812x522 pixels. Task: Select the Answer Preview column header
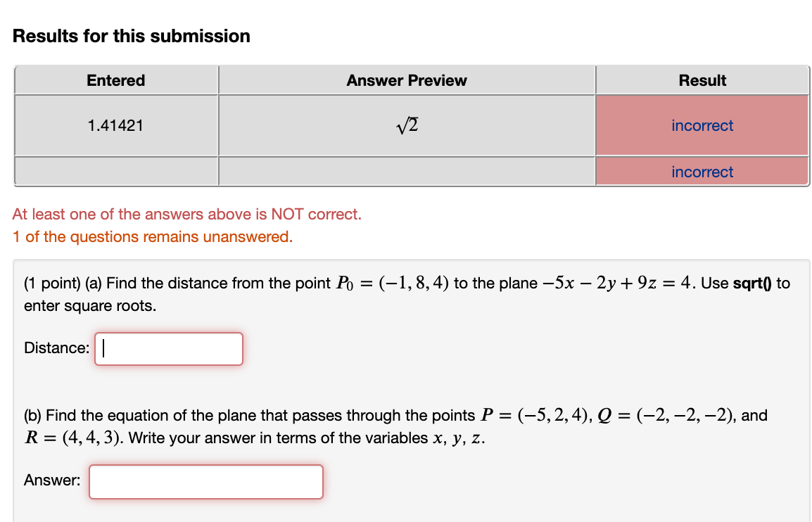click(x=406, y=80)
